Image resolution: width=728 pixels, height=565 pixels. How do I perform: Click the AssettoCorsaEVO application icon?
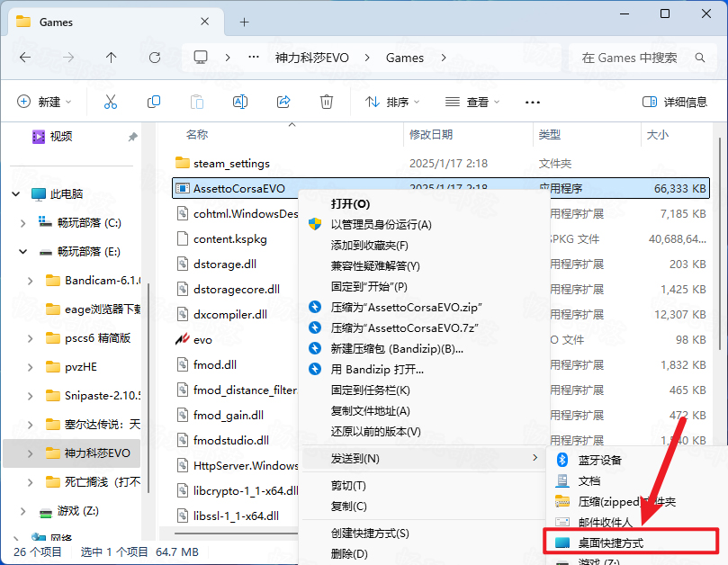click(x=183, y=189)
